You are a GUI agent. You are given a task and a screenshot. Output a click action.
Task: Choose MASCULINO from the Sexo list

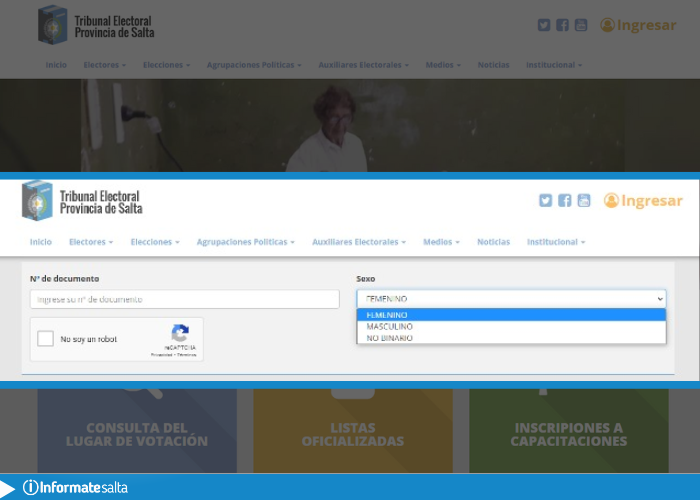(390, 326)
